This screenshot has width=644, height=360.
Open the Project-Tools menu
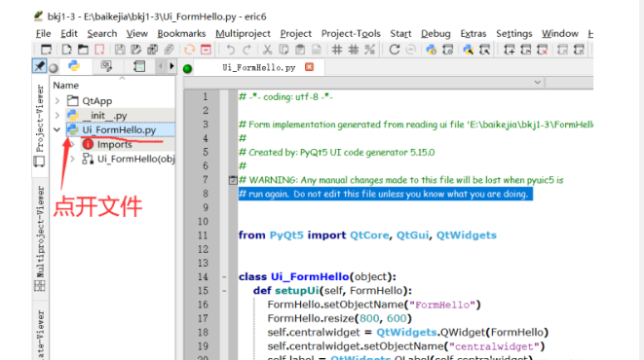(x=351, y=34)
